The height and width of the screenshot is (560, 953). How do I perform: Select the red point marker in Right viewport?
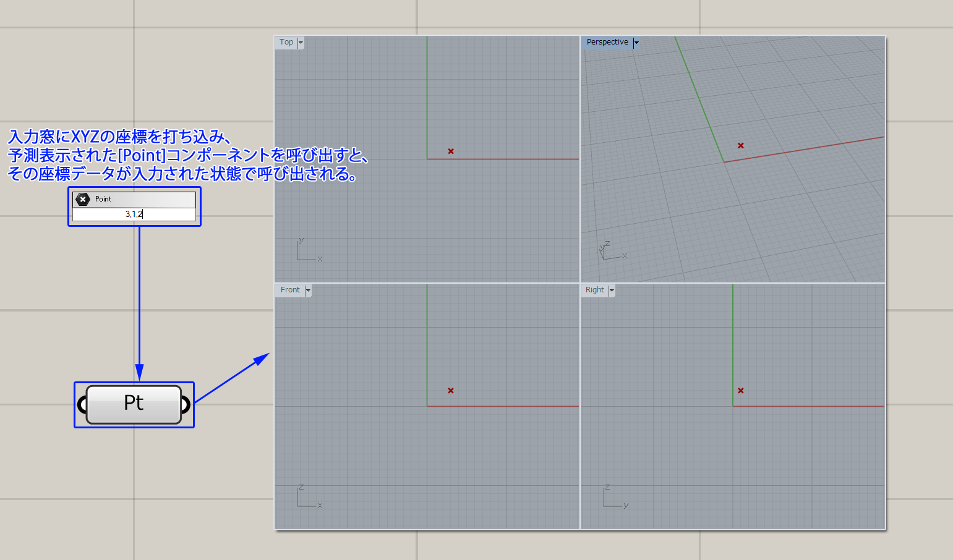[x=741, y=391]
